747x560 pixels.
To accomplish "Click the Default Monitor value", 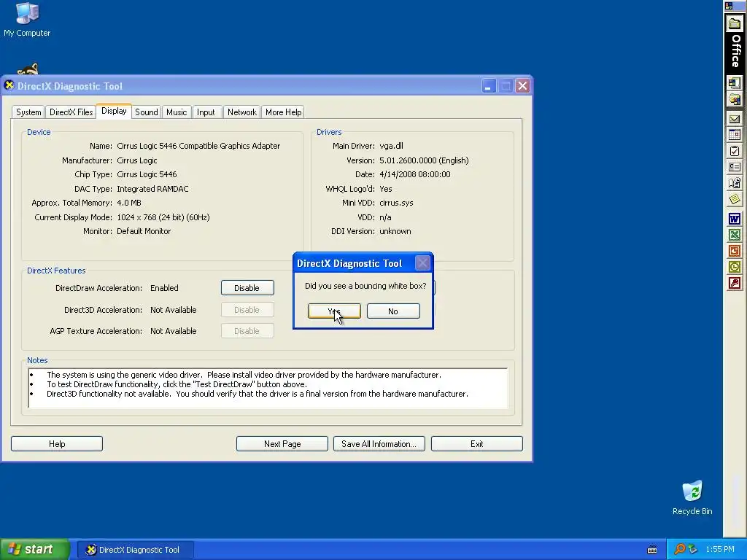I will tap(144, 231).
